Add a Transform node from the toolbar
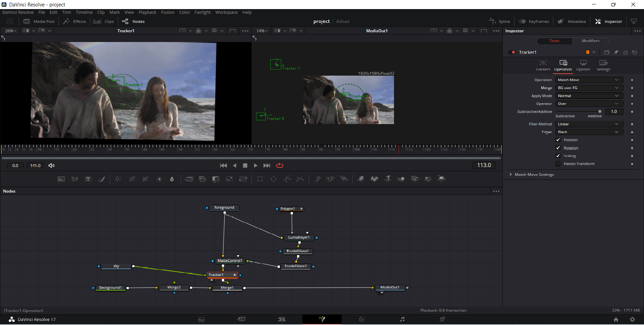 click(243, 179)
